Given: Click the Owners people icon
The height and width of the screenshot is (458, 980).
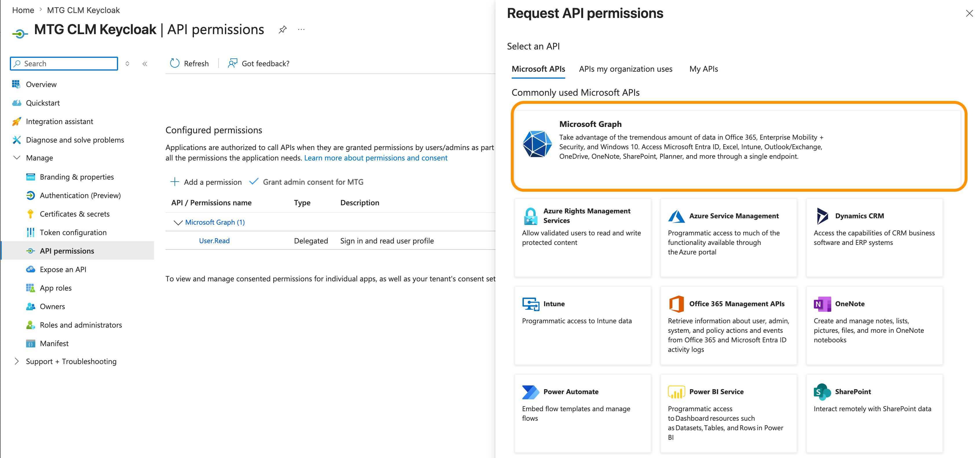Looking at the screenshot, I should point(30,306).
